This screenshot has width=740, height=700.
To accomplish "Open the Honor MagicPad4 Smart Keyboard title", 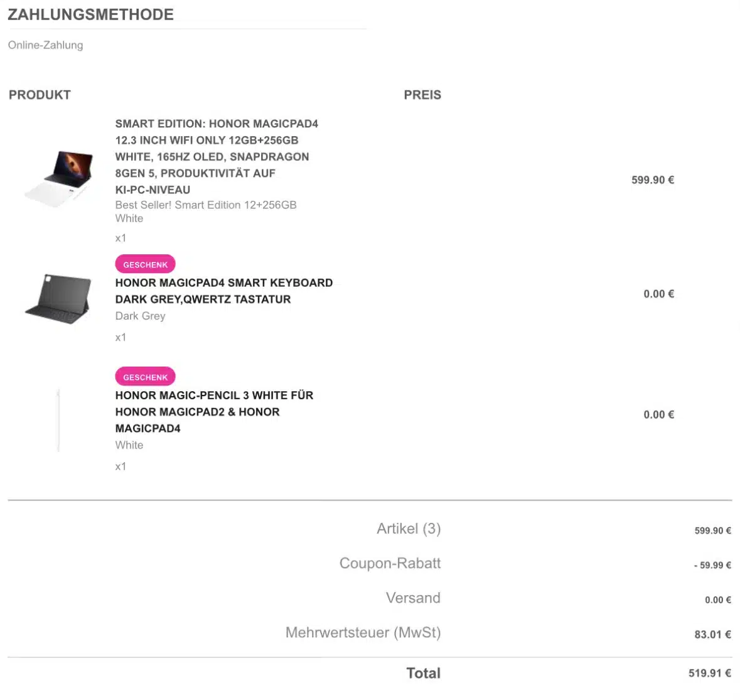I will click(x=223, y=291).
